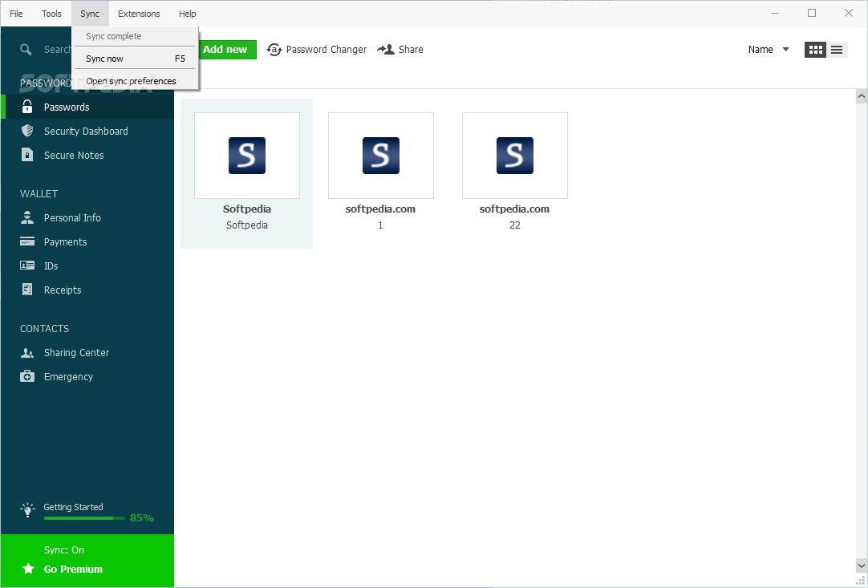
Task: Click the Payments card icon
Action: pos(27,241)
